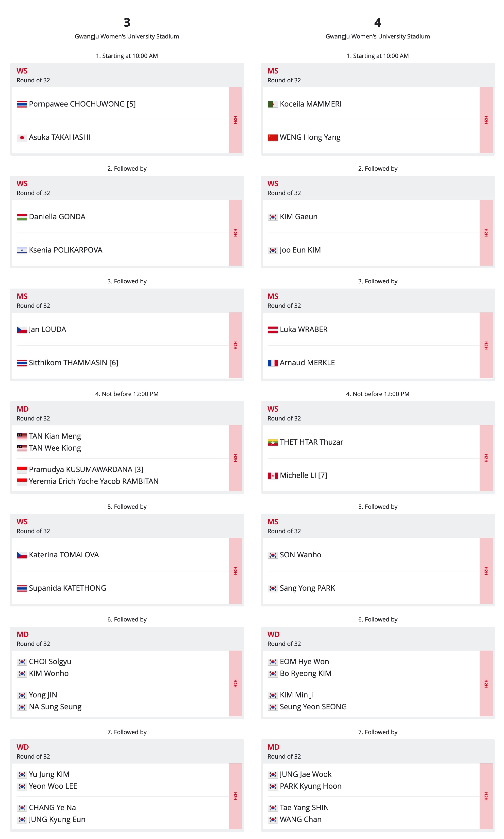Open H2H for Yu Jung KIM doubles match
This screenshot has width=504, height=839.
tap(235, 796)
